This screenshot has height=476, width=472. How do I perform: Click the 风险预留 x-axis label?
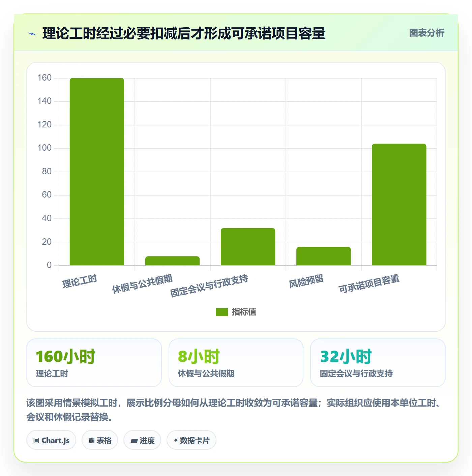(x=306, y=281)
